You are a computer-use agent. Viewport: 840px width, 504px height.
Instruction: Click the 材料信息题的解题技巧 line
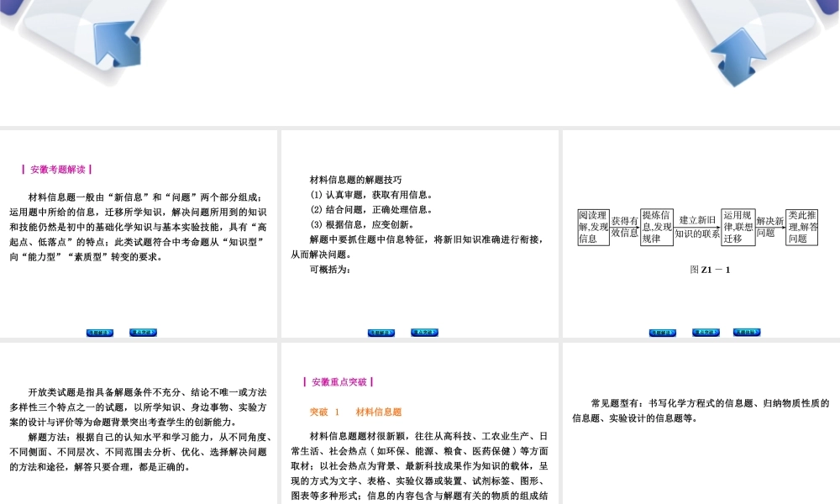pyautogui.click(x=355, y=180)
